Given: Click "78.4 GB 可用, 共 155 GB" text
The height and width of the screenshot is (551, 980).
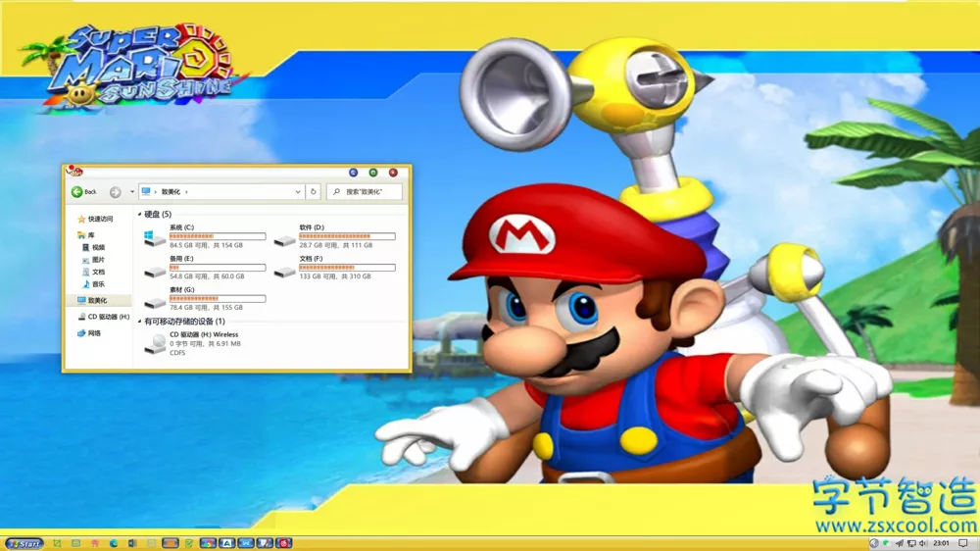Looking at the screenshot, I should pos(206,308).
